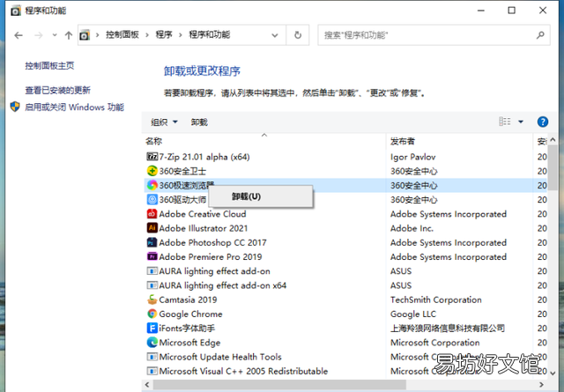The width and height of the screenshot is (564, 392).
Task: Click the Adobe Illustrator 2021 icon
Action: click(152, 228)
